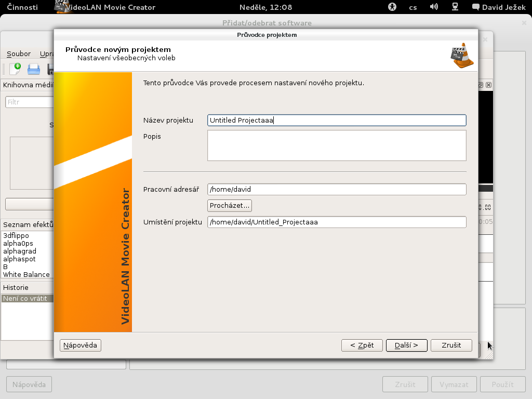Click the save floppy icon in toolbar
Viewport: 532px width, 399px height.
(50, 69)
